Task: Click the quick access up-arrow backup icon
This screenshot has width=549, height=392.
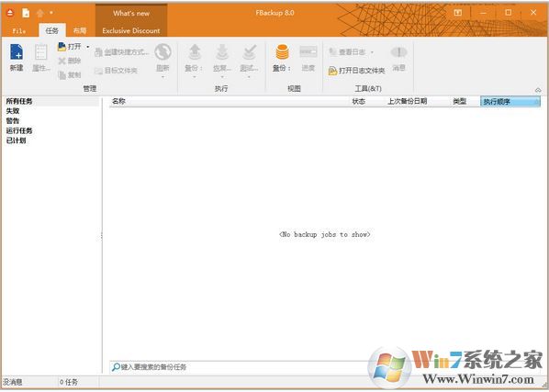Action: [x=40, y=13]
